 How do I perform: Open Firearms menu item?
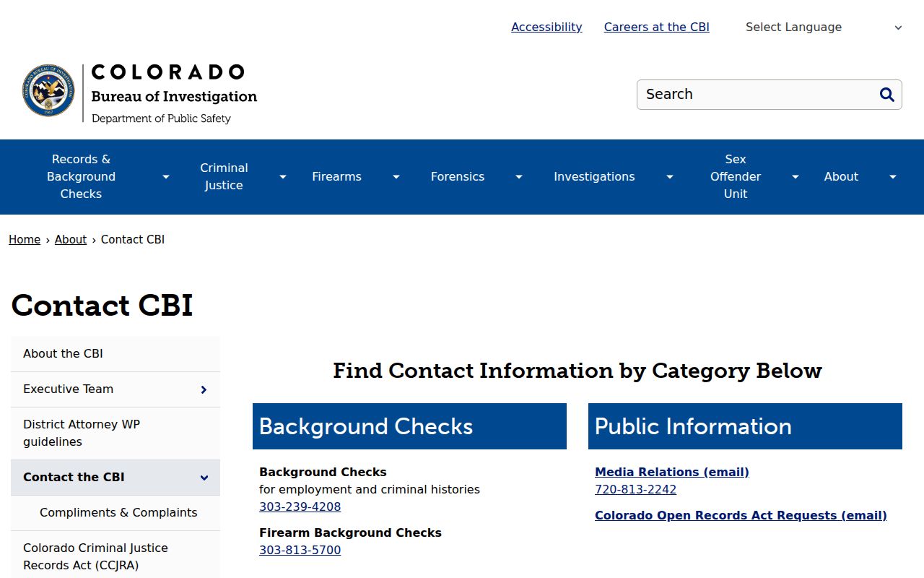336,177
